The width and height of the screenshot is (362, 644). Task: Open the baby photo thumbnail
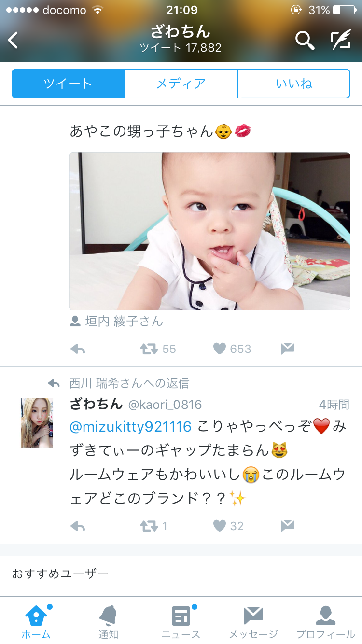pyautogui.click(x=209, y=231)
